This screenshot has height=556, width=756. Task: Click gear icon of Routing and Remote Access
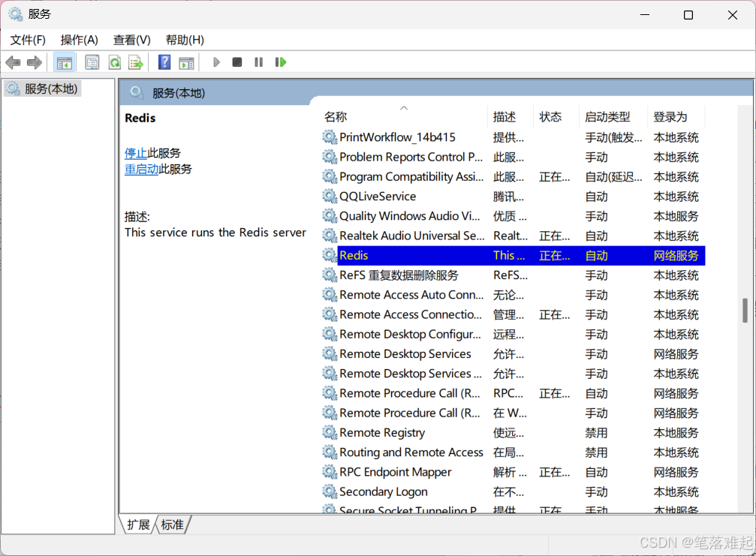tap(330, 452)
